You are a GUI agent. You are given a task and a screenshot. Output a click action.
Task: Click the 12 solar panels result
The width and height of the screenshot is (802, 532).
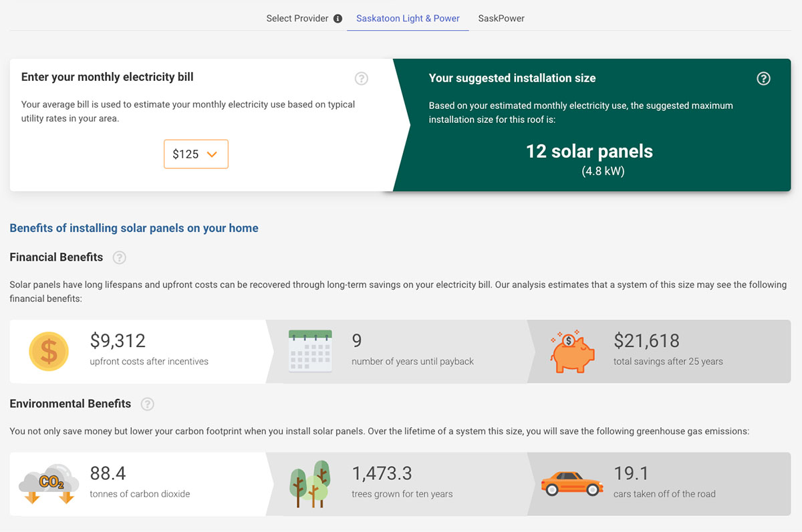click(x=589, y=152)
